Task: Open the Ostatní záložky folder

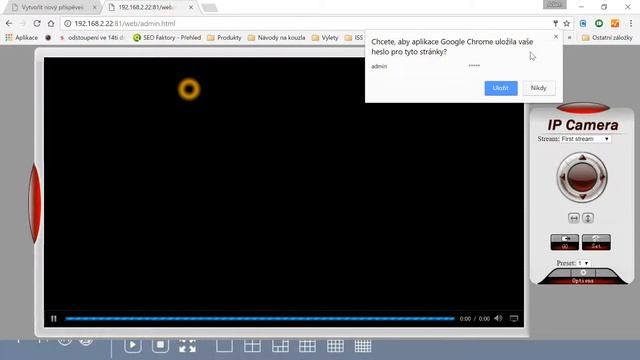Action: (x=607, y=38)
